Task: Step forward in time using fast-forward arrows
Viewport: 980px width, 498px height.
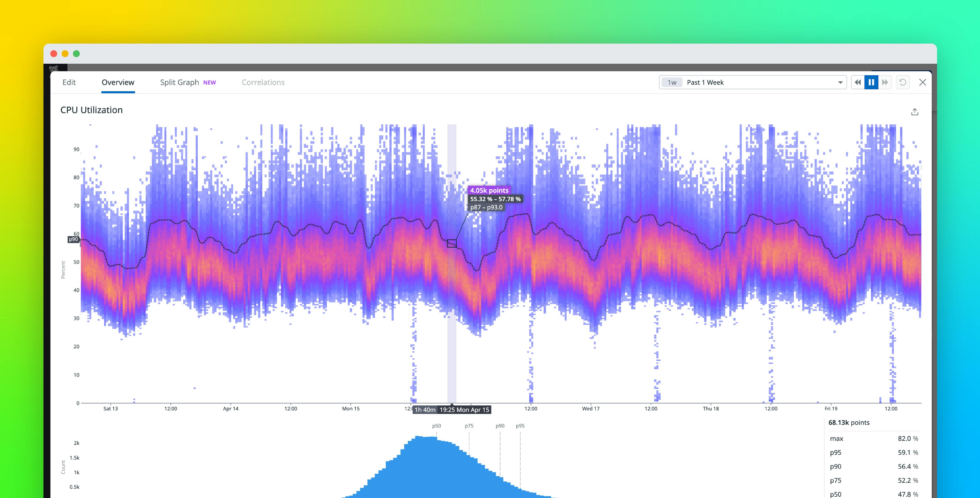Action: point(885,82)
